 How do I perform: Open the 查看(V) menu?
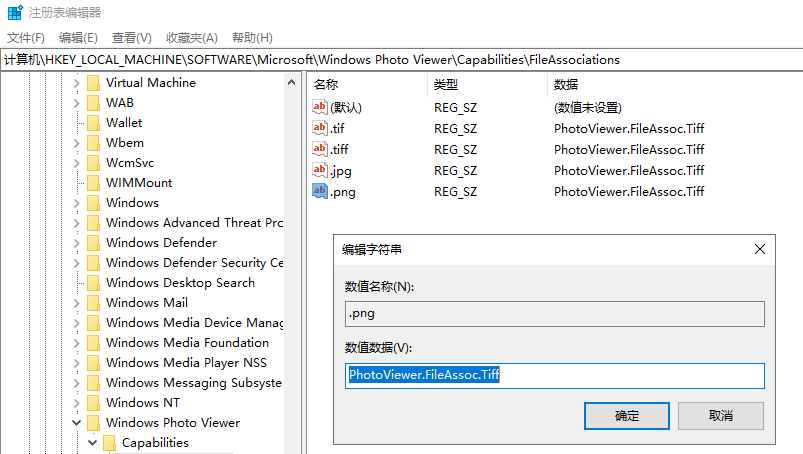pyautogui.click(x=131, y=38)
